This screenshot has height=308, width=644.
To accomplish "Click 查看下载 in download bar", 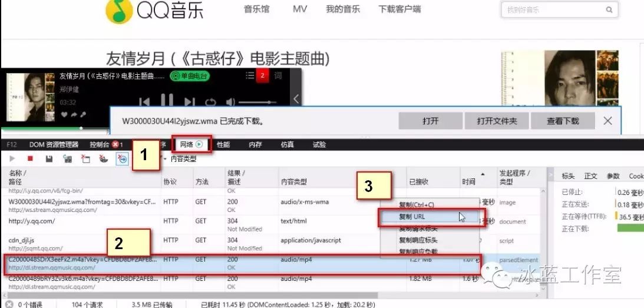I will 563,121.
